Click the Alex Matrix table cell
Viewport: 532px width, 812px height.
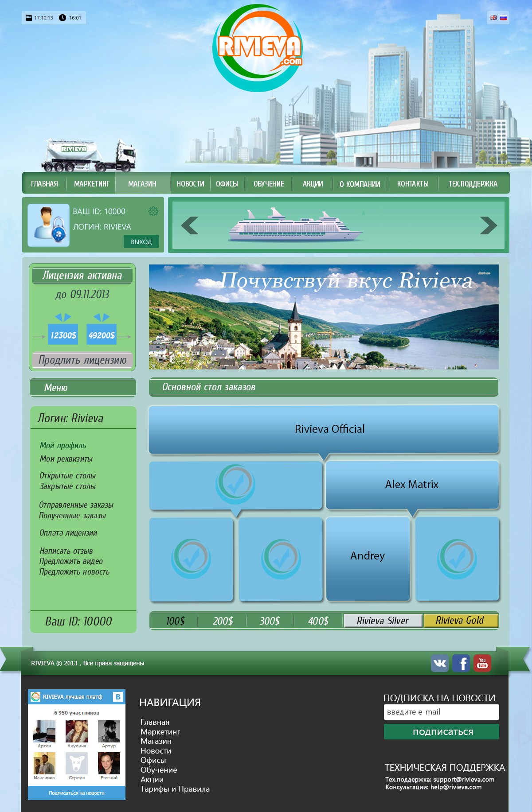(412, 485)
